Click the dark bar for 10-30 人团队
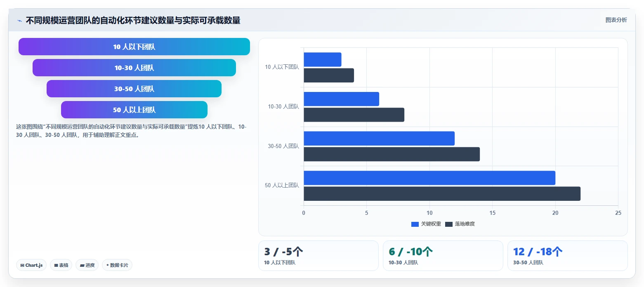The height and width of the screenshot is (287, 644). tap(354, 115)
